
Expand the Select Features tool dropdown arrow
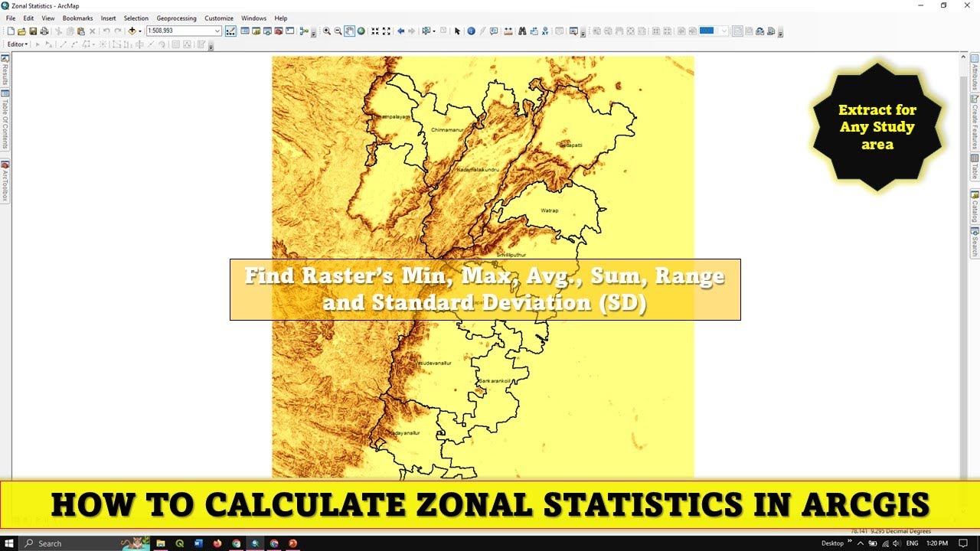point(435,31)
